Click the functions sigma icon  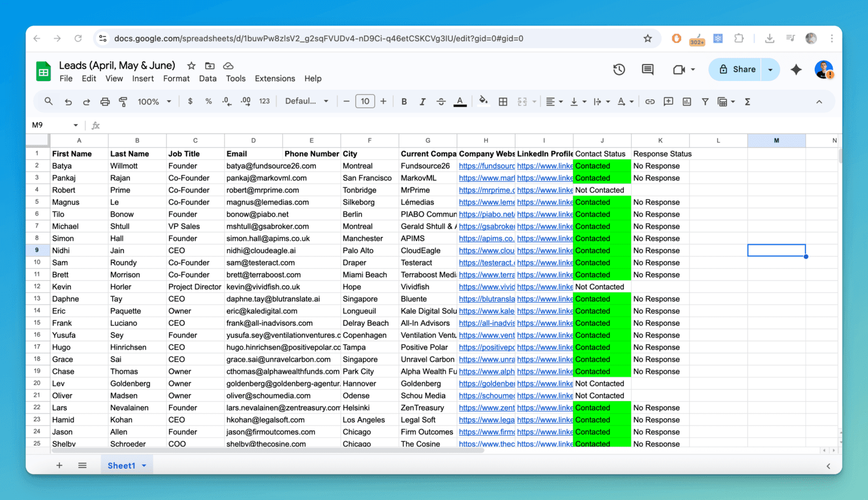(748, 102)
